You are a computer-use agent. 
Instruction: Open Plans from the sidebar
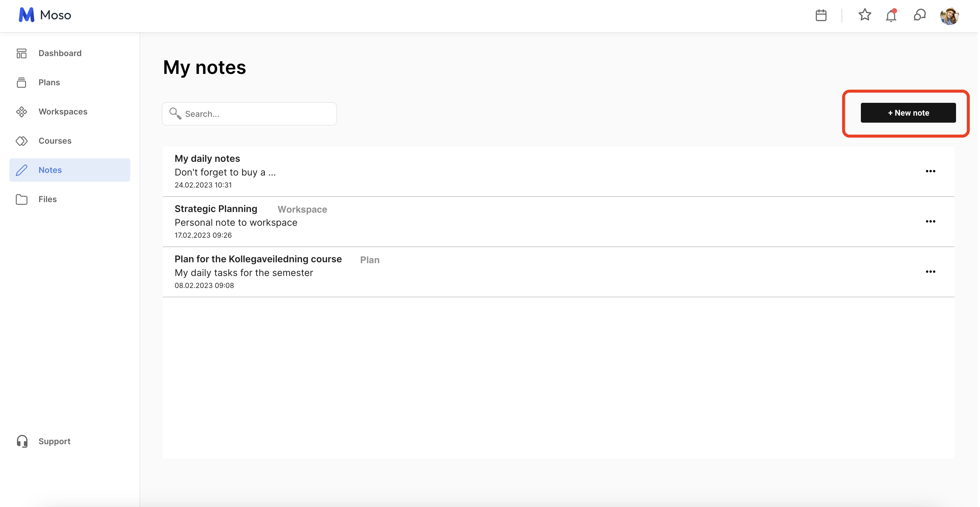(49, 83)
